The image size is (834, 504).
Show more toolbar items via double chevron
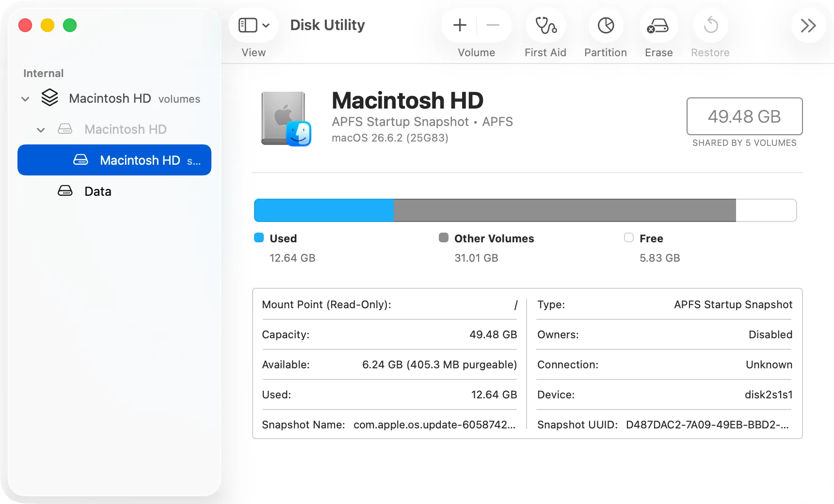tap(808, 25)
